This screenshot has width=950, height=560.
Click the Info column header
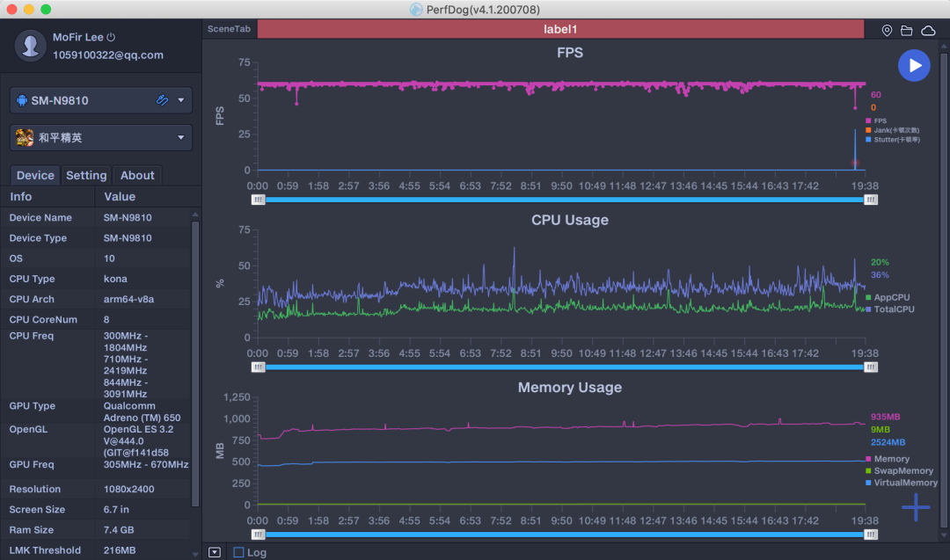coord(20,197)
